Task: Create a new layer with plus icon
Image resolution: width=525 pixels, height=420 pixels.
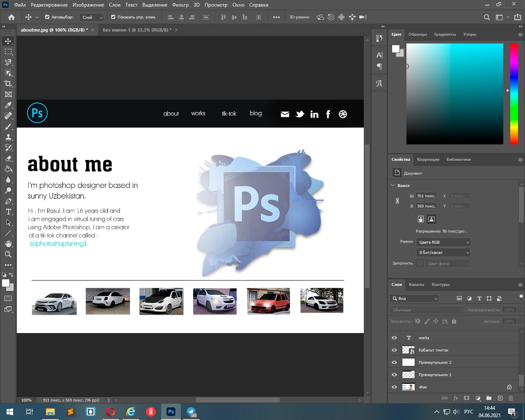Action: tap(500, 398)
